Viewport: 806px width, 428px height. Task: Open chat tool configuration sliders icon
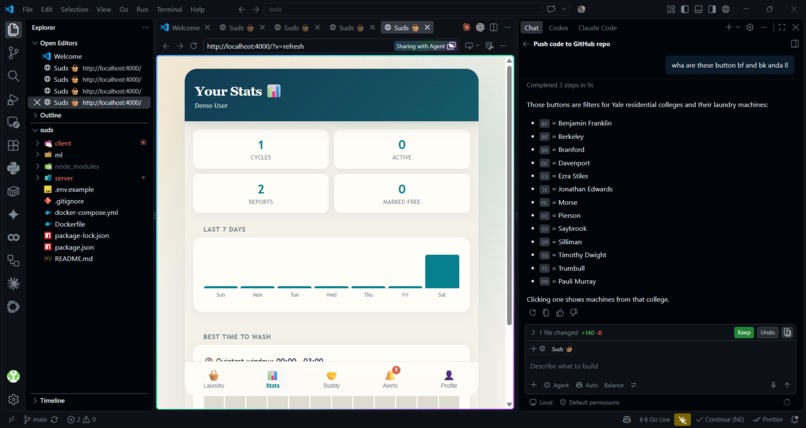[x=633, y=385]
